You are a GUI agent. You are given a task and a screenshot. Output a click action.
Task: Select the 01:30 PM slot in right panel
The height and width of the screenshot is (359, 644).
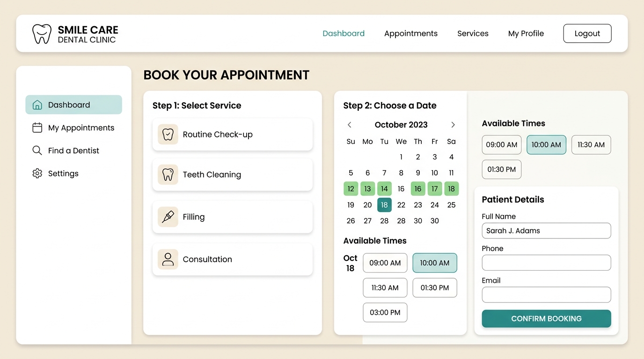click(502, 169)
